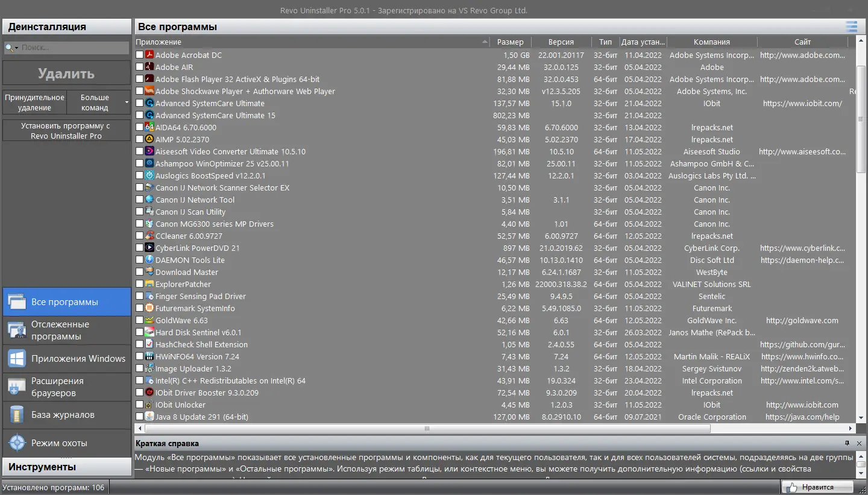Enable the Canon IJ Scan Utility checkbox
Viewport: 868px width, 495px height.
click(x=140, y=212)
